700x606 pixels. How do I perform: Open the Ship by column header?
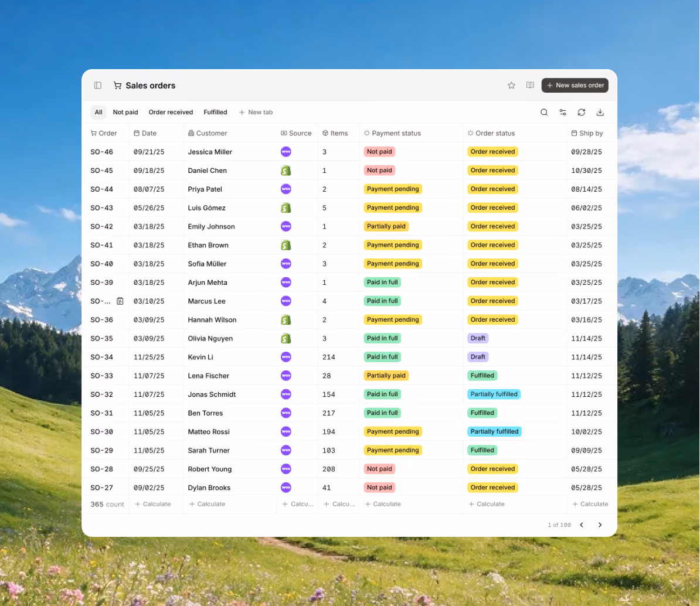coord(587,134)
